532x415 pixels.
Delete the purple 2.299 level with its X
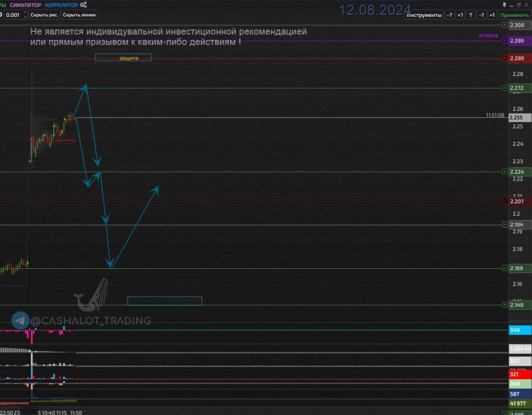pyautogui.click(x=505, y=41)
